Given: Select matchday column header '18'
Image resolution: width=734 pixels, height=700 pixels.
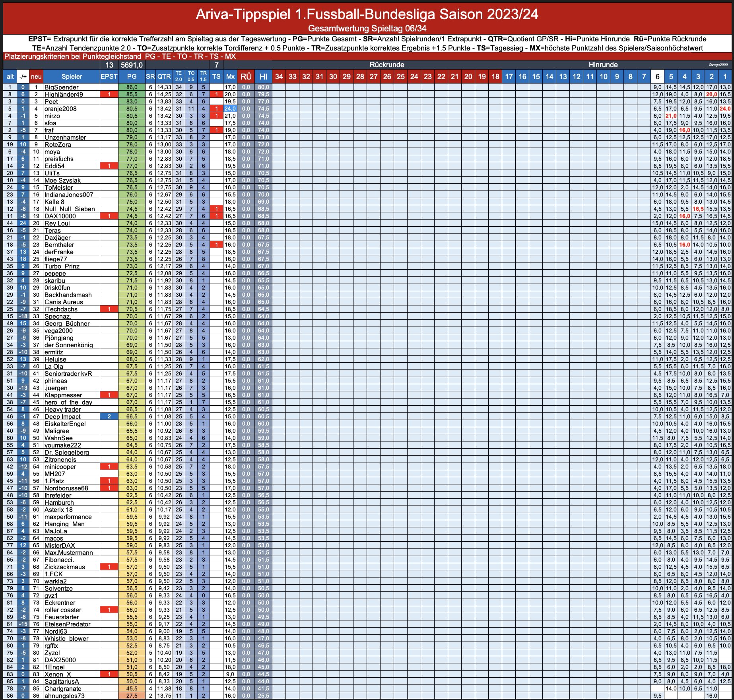Looking at the screenshot, I should pos(495,77).
